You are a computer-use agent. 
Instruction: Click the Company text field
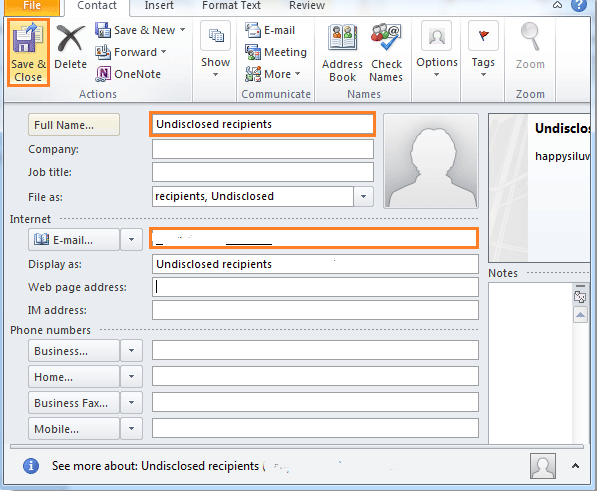[263, 149]
